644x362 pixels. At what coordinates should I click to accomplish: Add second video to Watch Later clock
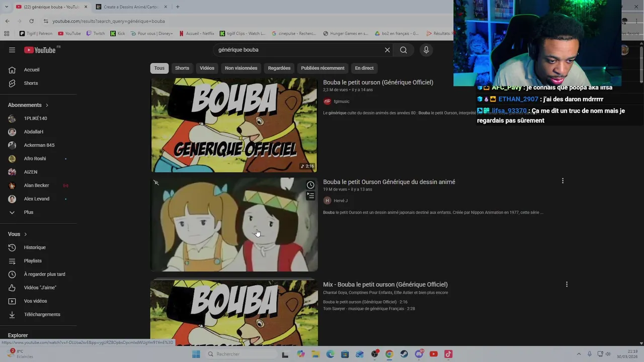pos(310,185)
